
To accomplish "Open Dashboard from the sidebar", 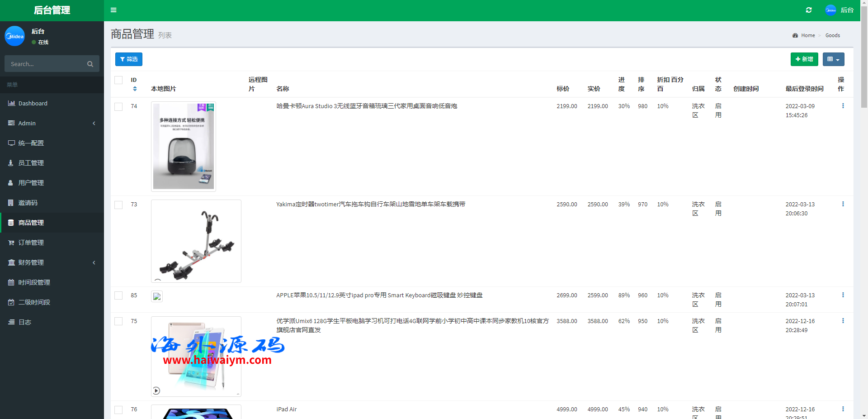I will tap(33, 103).
